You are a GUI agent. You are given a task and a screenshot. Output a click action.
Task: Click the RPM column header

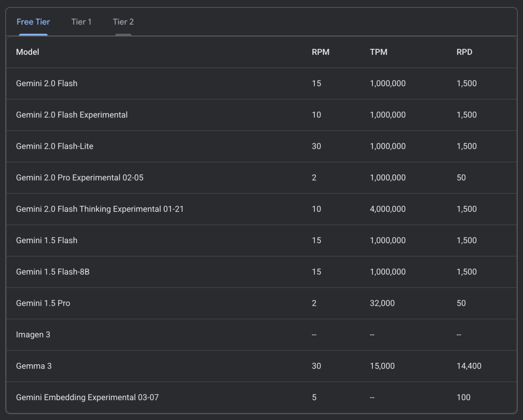click(320, 52)
